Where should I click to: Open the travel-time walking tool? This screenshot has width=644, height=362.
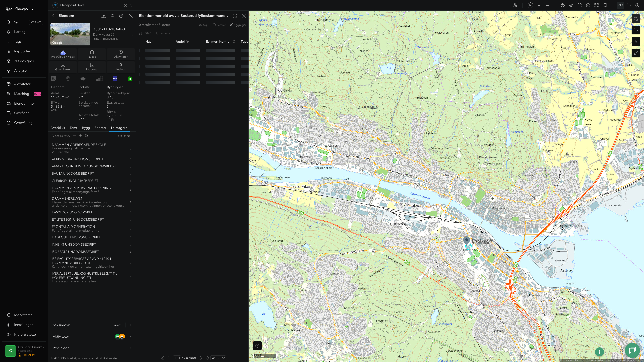coord(636,53)
